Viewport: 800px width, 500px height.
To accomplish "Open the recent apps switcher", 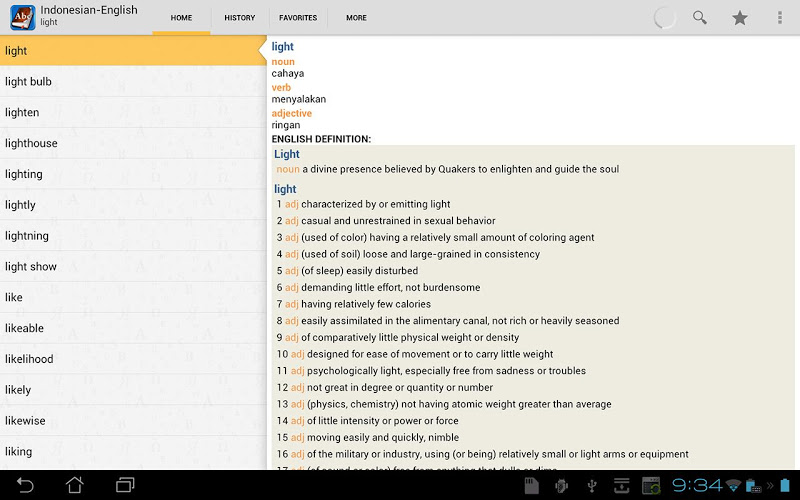I will [125, 485].
